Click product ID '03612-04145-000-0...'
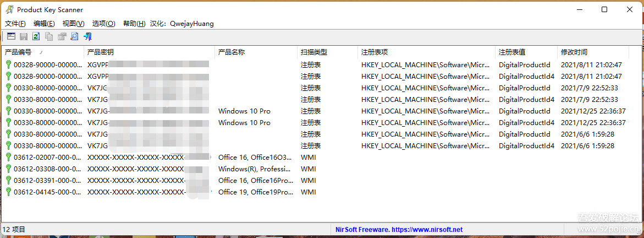Image resolution: width=644 pixels, height=238 pixels. click(48, 192)
